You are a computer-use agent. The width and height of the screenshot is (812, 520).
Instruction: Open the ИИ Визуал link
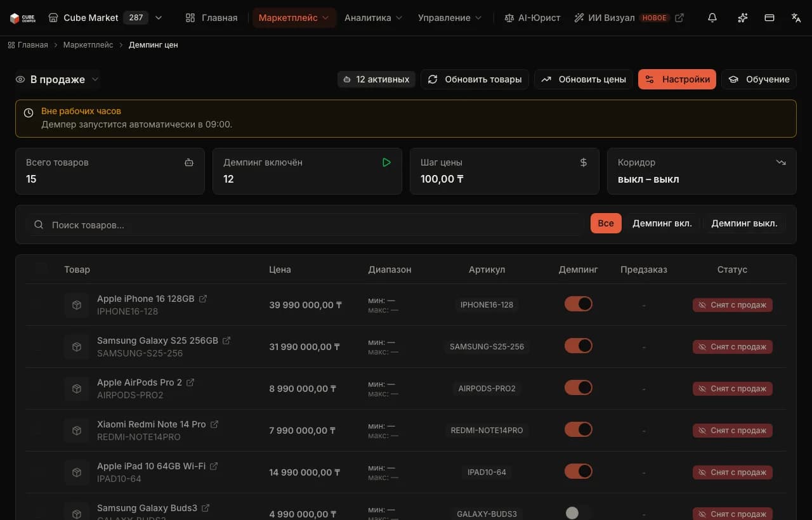click(629, 18)
